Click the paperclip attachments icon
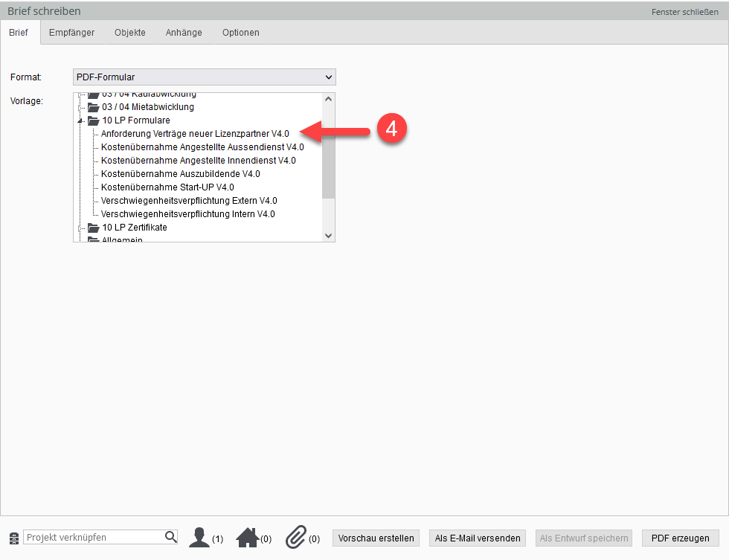The image size is (729, 560). 296,537
